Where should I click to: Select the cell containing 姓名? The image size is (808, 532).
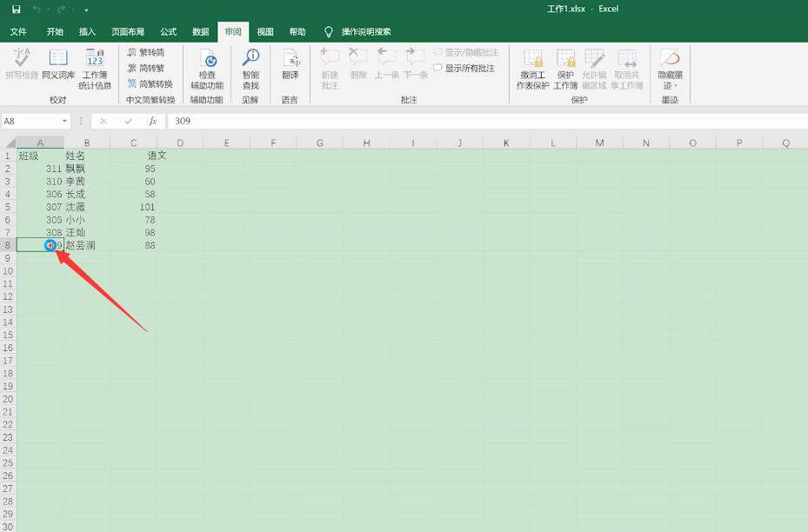click(x=87, y=156)
